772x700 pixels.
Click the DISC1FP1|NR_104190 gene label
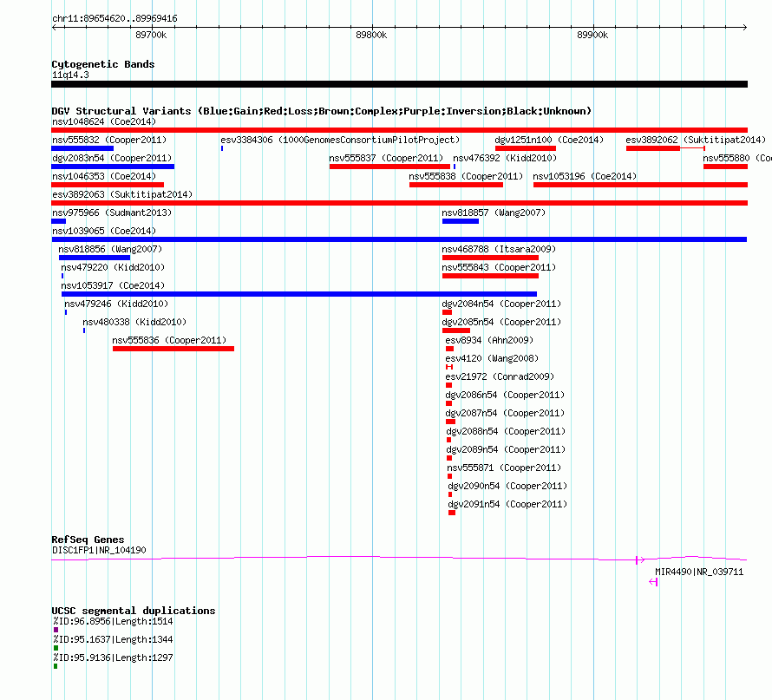(99, 550)
